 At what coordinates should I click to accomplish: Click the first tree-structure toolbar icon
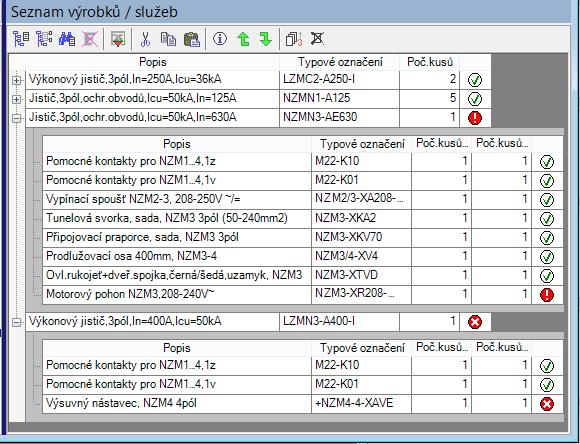[21, 38]
